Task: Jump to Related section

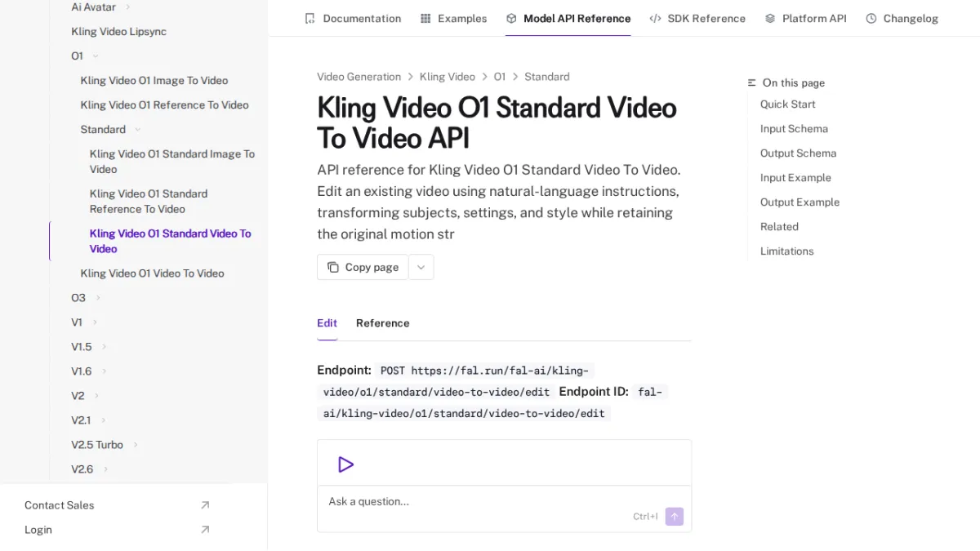Action: click(x=779, y=227)
